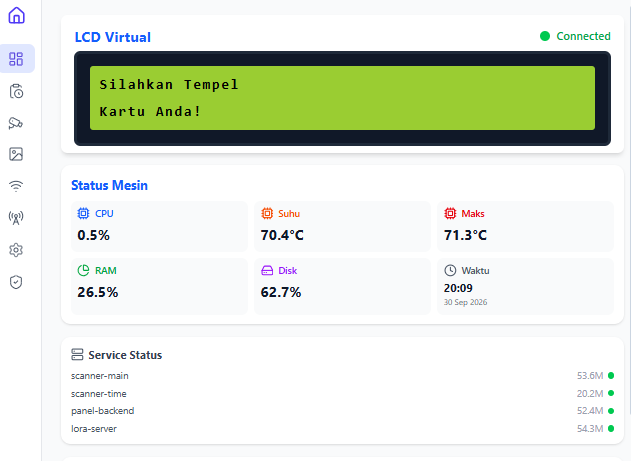Viewport: 631px width, 461px height.
Task: Click the Suhu label
Action: click(289, 214)
